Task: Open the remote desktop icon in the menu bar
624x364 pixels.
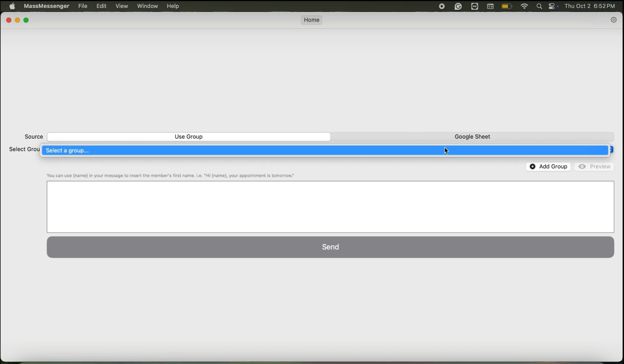Action: (475, 6)
